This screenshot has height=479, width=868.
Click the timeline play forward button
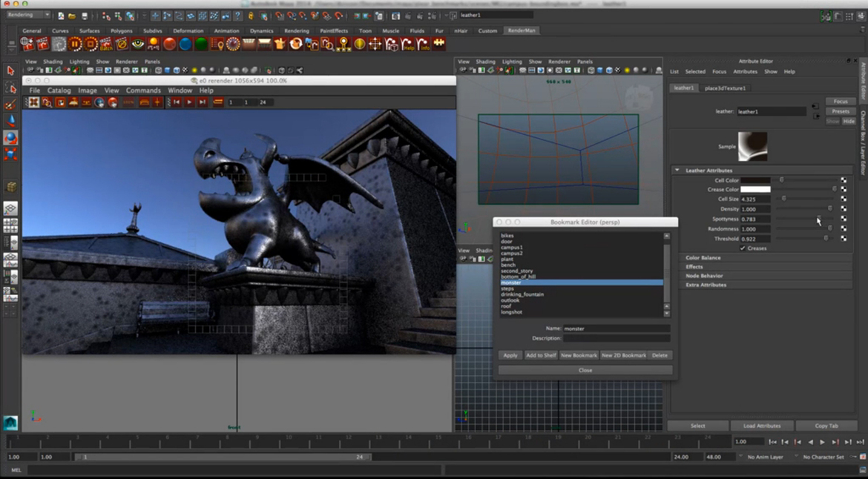point(823,442)
